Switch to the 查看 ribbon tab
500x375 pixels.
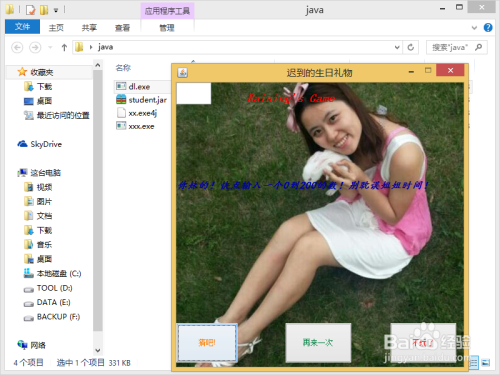[x=122, y=28]
